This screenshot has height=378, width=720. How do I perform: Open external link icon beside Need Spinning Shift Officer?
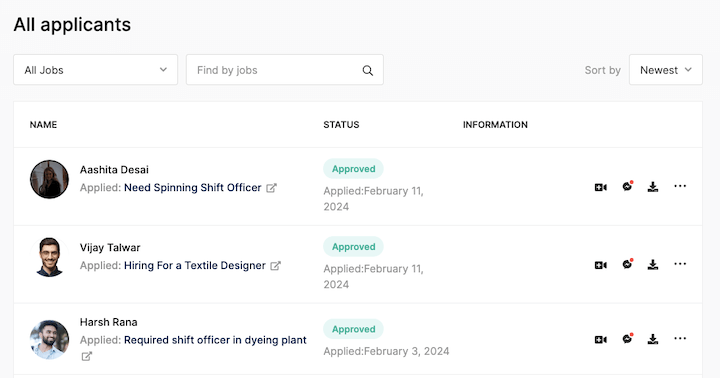[271, 188]
